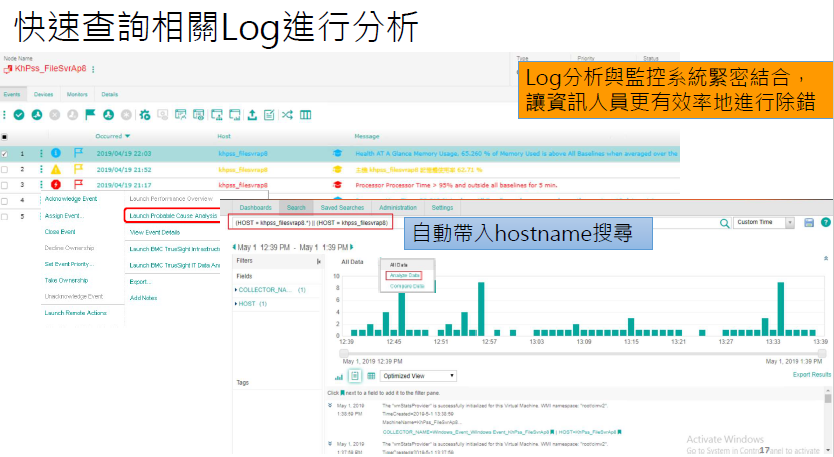The width and height of the screenshot is (834, 457).
Task: Open the Saved Searches tab
Action: [x=342, y=207]
